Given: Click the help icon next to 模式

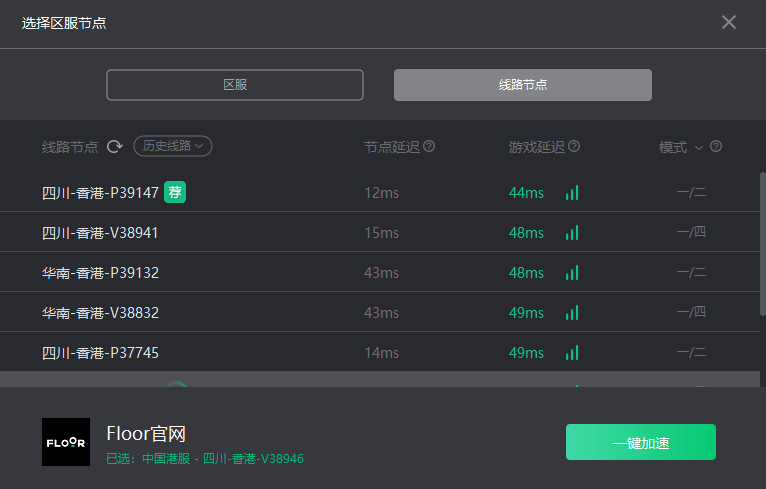Looking at the screenshot, I should click(716, 146).
